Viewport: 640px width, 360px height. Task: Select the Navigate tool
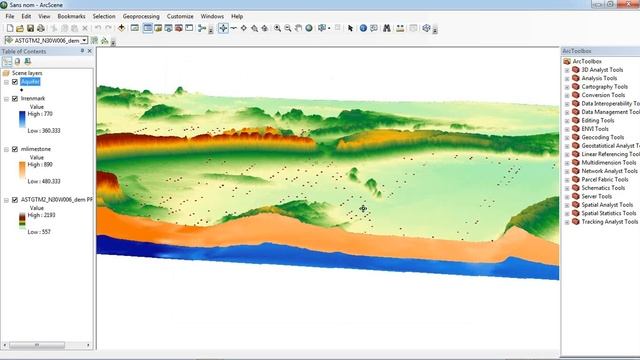tap(223, 28)
